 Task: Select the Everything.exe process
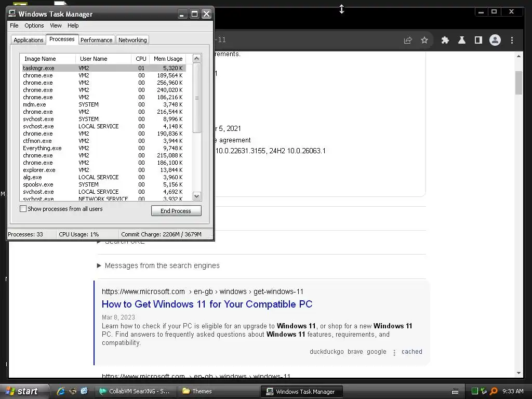(104, 148)
